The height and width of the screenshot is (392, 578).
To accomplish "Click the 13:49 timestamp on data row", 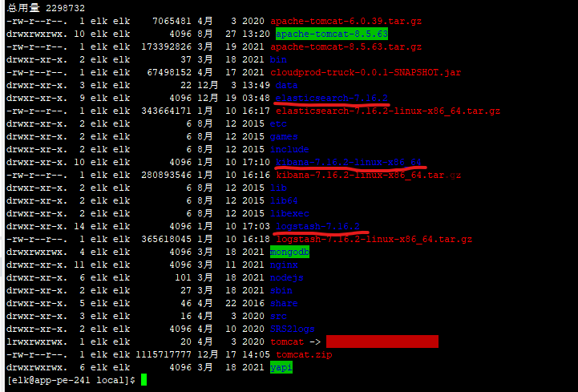I will tap(256, 85).
